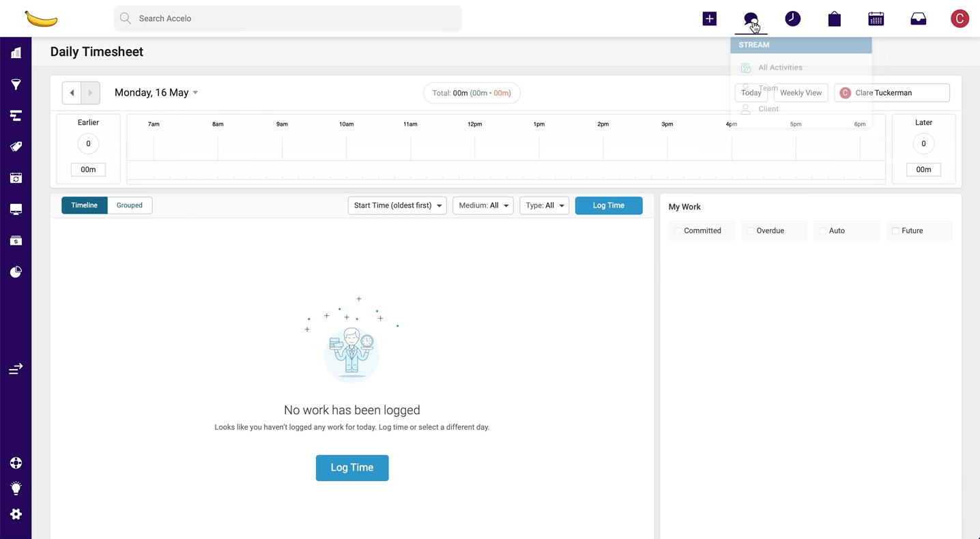Screen dimensions: 980x539
Task: Click the 3pm slot on the timeline
Action: (700, 148)
